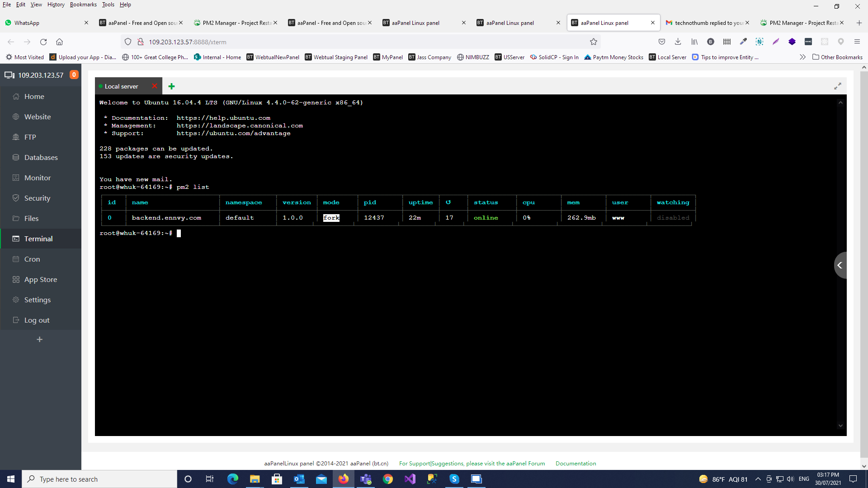This screenshot has width=868, height=488.
Task: Open the Bookmarks menu
Action: click(83, 5)
